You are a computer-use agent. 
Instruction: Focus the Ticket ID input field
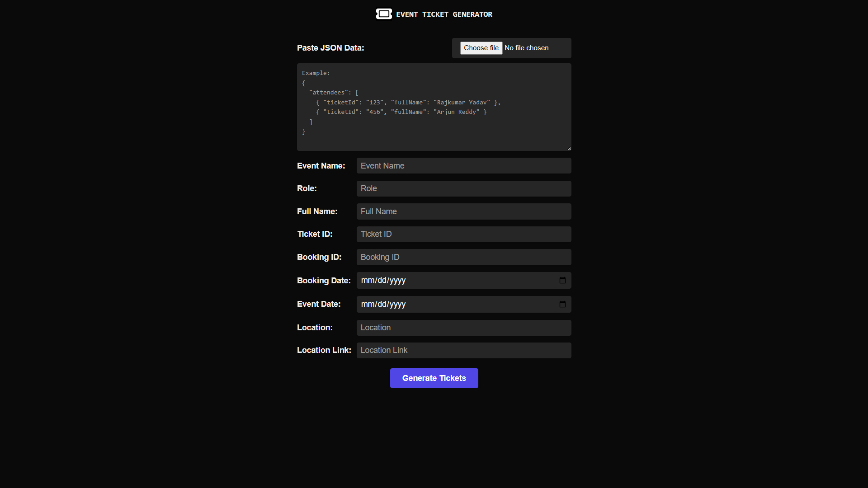[463, 234]
